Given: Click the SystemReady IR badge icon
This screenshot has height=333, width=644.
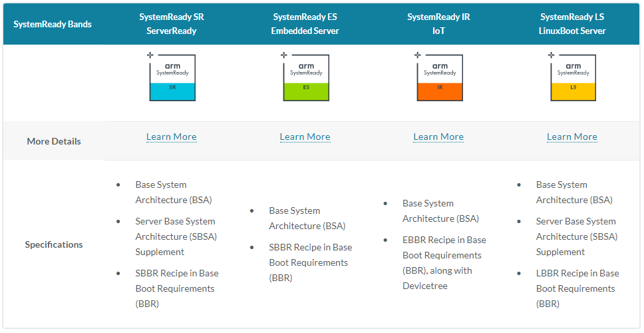Looking at the screenshot, I should (439, 77).
